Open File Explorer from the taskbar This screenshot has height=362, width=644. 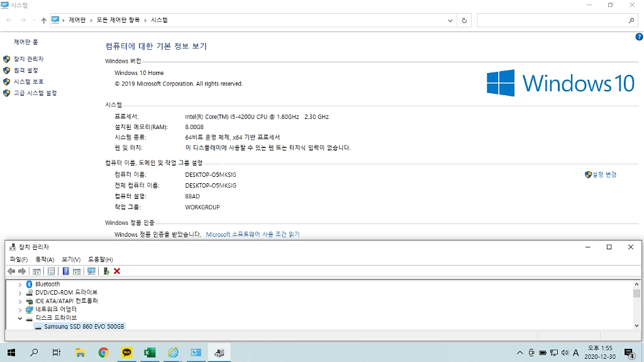(x=80, y=353)
